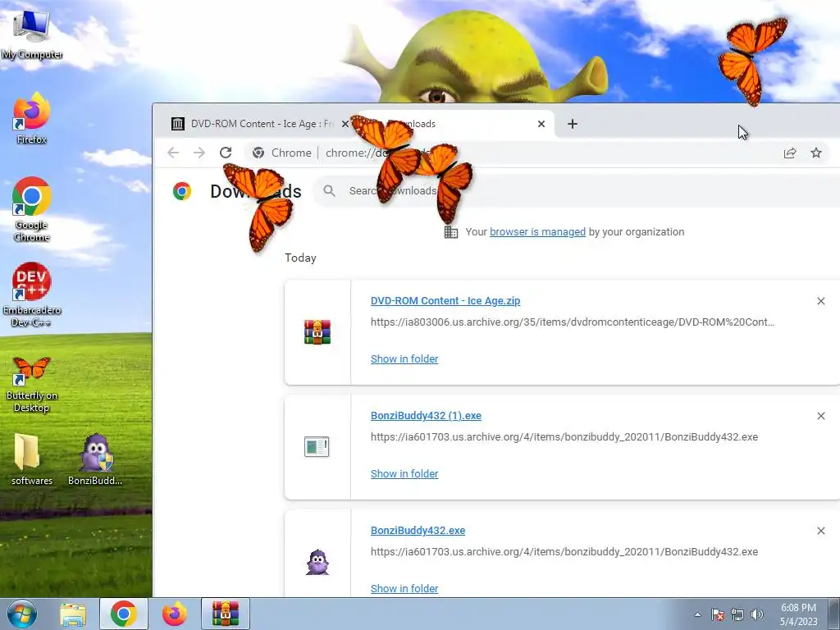This screenshot has height=630, width=840.
Task: Open Firefox from the taskbar
Action: [x=175, y=614]
